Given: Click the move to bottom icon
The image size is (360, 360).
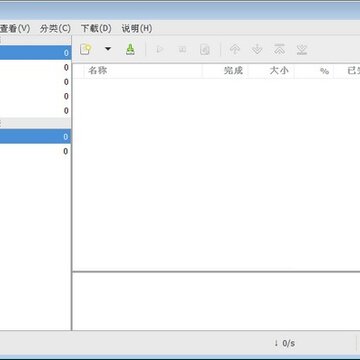Looking at the screenshot, I should (302, 50).
